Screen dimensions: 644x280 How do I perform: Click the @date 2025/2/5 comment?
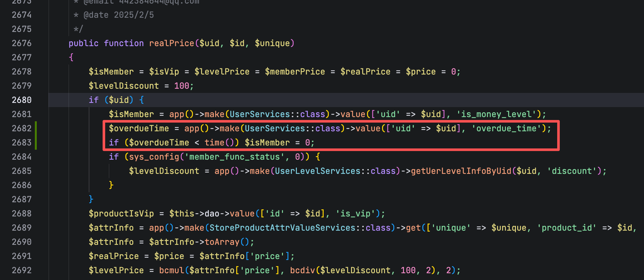(x=118, y=15)
